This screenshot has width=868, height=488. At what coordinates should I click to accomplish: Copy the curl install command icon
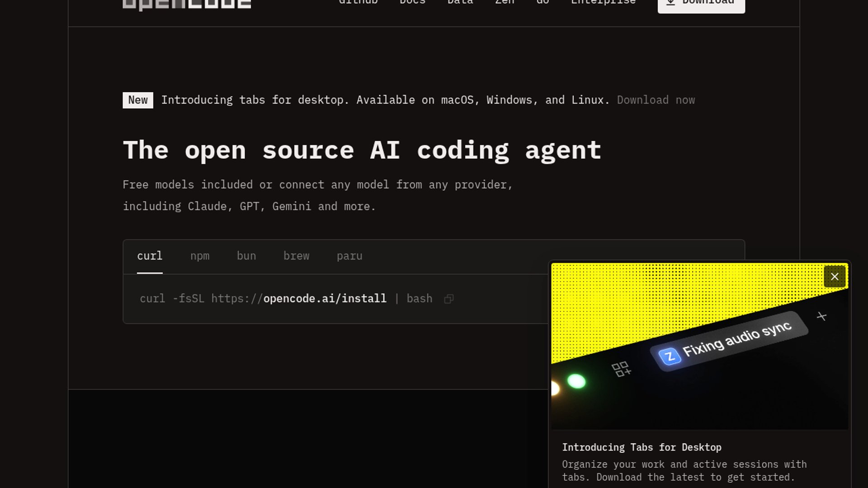(x=448, y=299)
